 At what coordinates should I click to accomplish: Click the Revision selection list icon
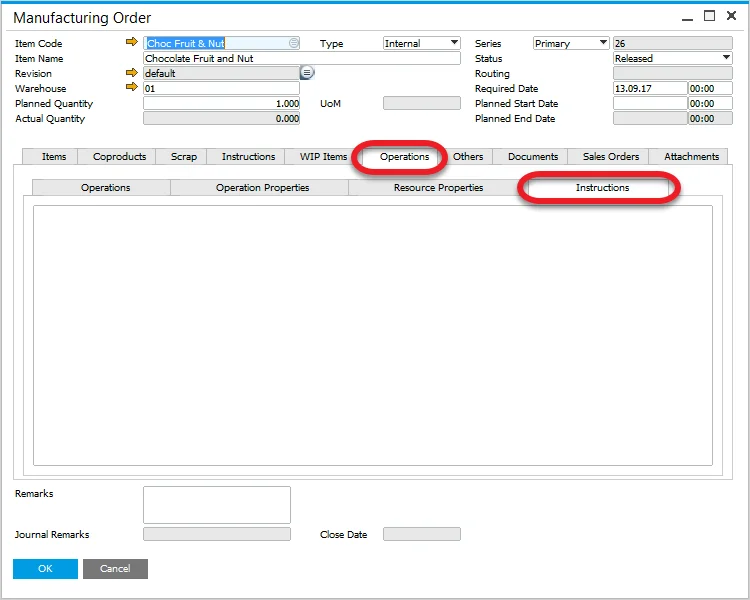pyautogui.click(x=307, y=73)
